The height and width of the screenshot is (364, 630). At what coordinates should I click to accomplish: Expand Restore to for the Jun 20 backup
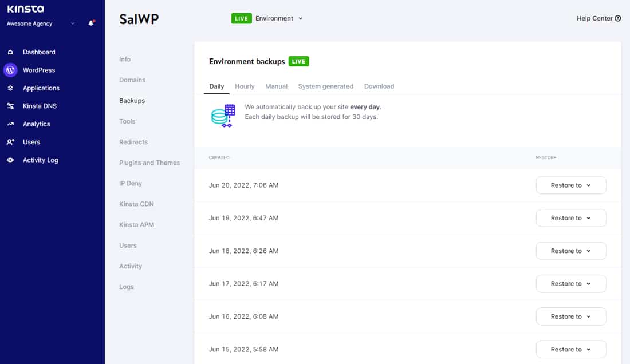coord(571,185)
